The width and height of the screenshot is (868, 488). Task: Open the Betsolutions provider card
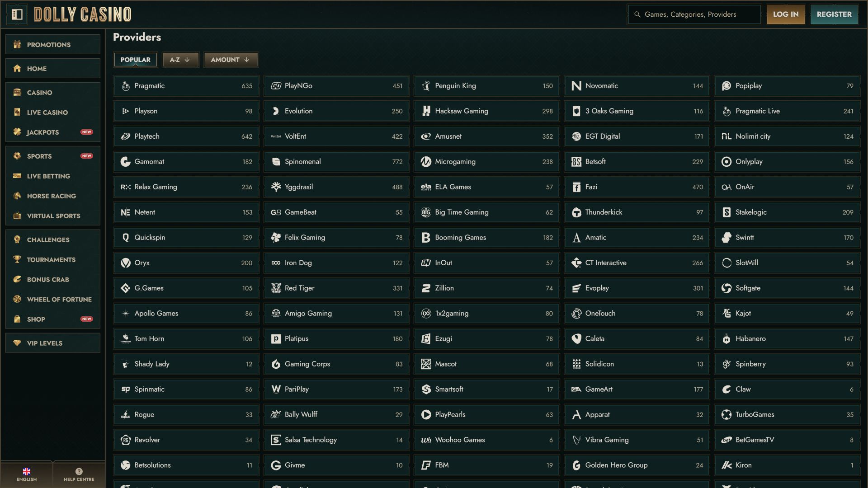click(186, 465)
